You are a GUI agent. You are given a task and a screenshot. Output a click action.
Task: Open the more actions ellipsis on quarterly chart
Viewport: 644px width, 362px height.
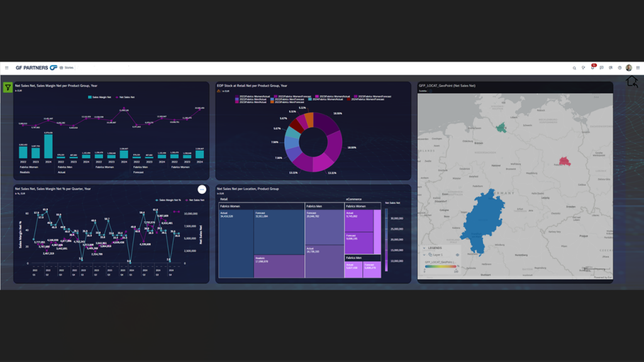pyautogui.click(x=202, y=189)
